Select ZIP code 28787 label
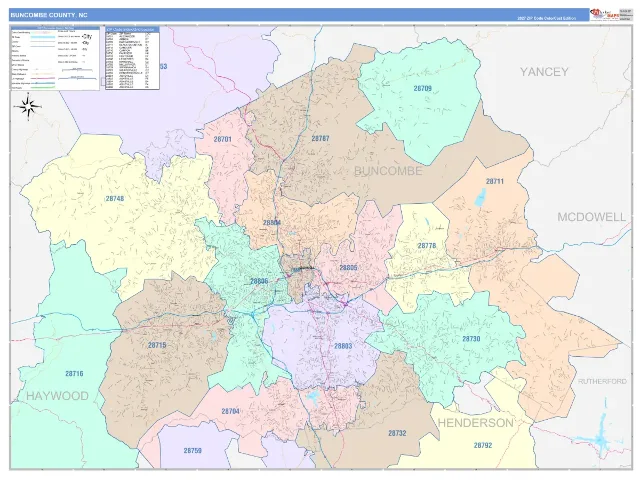 coord(320,138)
